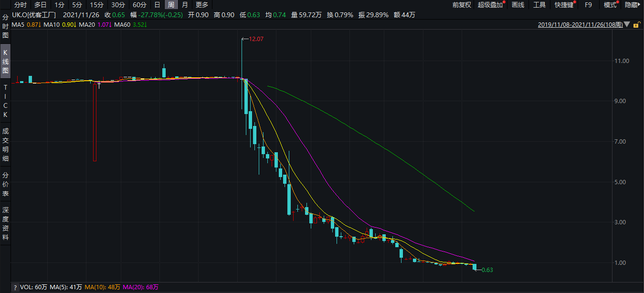Image resolution: width=644 pixels, height=293 pixels.
Task: Open the 分价表 side tab
Action: point(5,184)
